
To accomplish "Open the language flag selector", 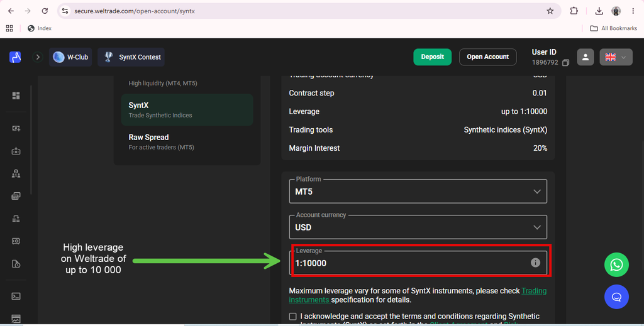I will tap(616, 57).
